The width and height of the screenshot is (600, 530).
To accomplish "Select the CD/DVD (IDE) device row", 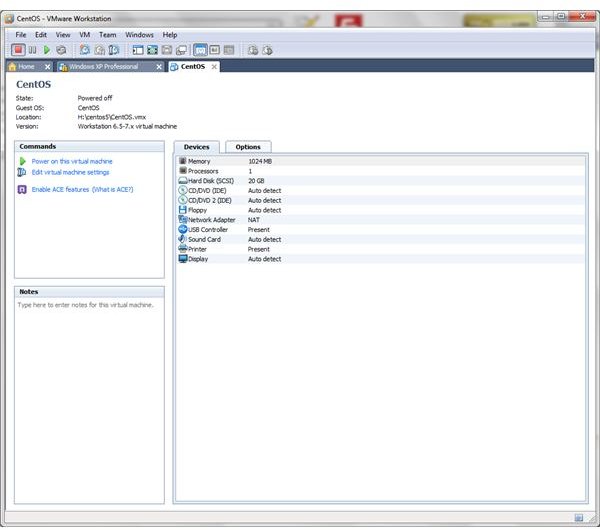I will tap(381, 191).
